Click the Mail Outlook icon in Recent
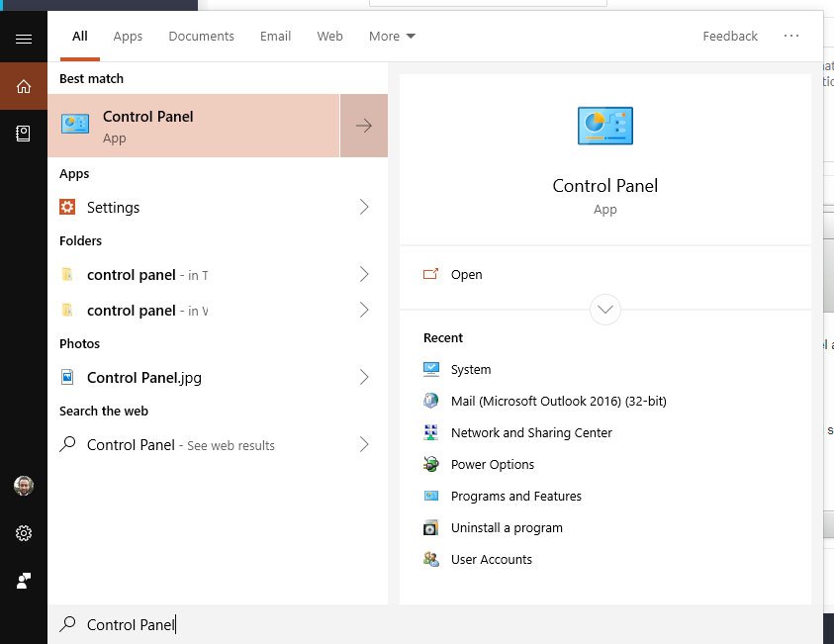Viewport: 834px width, 644px height. tap(430, 401)
